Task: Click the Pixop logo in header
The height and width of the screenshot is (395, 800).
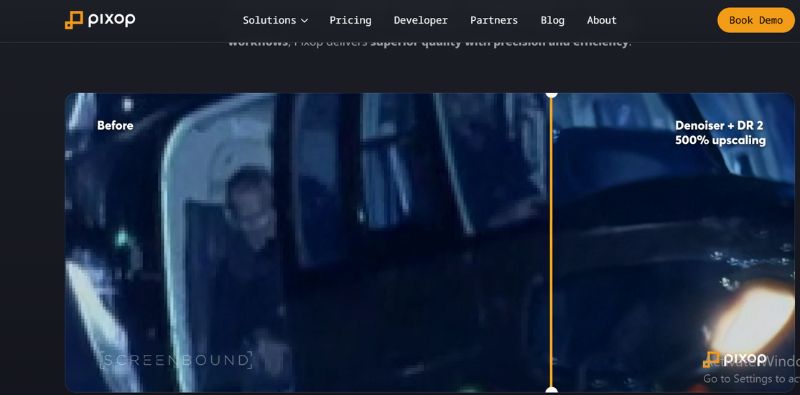Action: (x=100, y=20)
